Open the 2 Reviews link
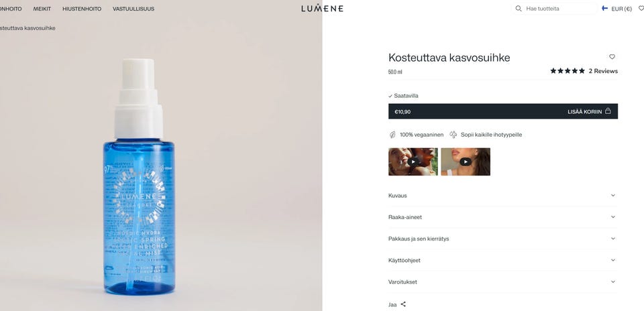Viewport: 644px width, 311px height. [603, 71]
